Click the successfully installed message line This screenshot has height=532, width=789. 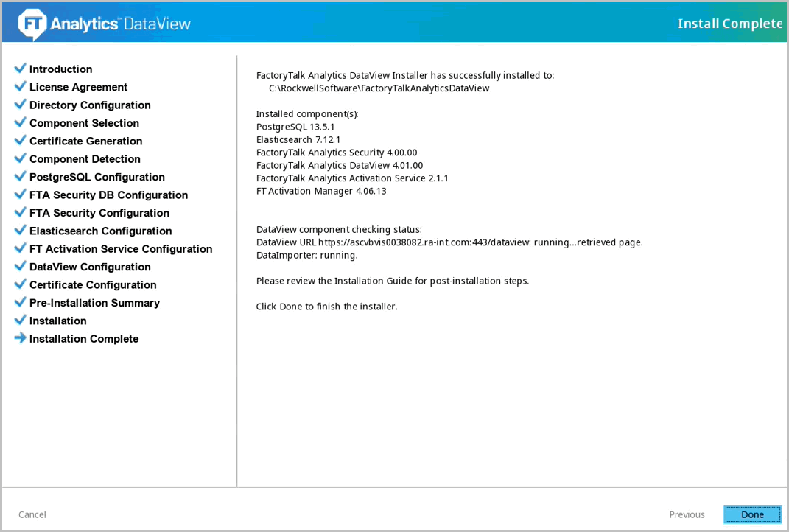tap(405, 75)
